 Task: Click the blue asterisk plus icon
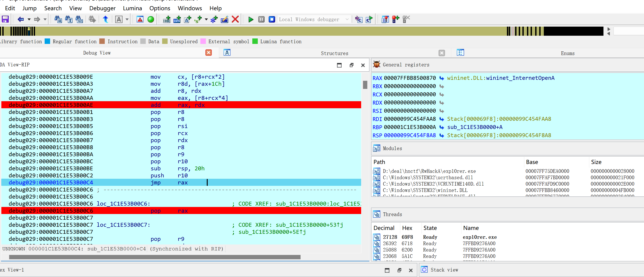point(214,19)
